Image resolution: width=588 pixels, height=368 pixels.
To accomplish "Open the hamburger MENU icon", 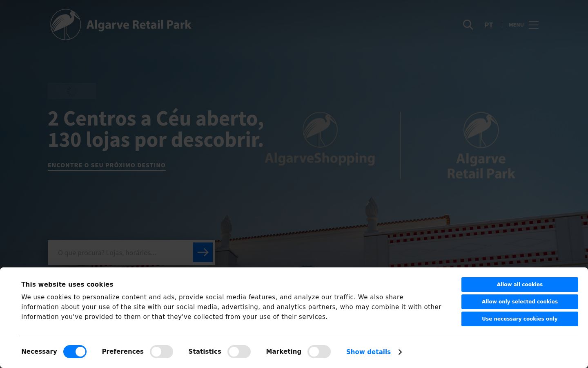I will [534, 25].
